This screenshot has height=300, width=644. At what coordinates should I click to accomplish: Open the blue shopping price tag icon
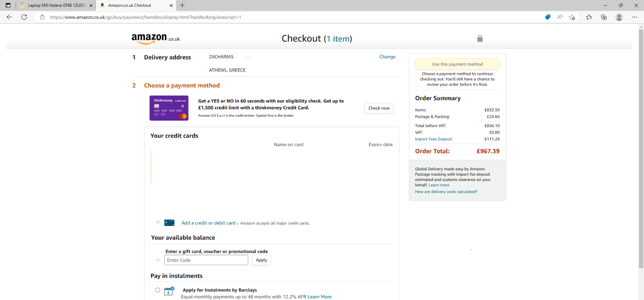point(547,17)
